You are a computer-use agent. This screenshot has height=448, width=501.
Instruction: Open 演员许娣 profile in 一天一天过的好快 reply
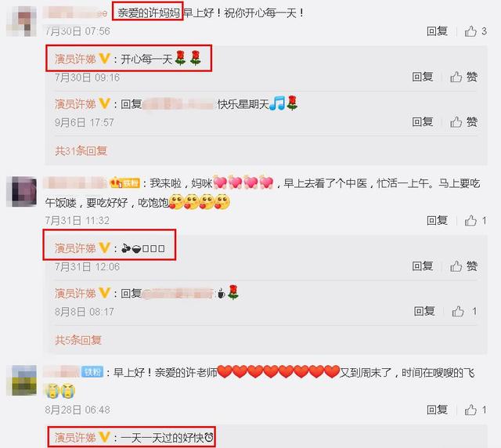pos(75,437)
